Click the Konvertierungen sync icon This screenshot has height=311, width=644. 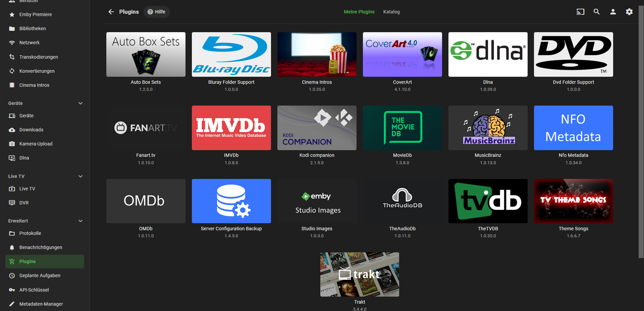pos(12,71)
